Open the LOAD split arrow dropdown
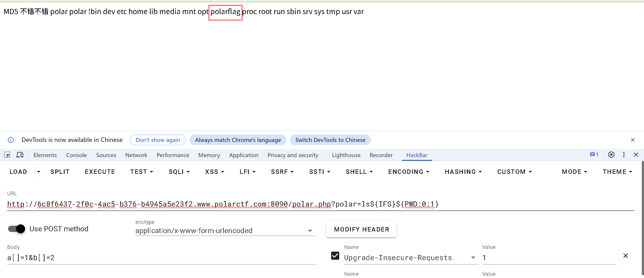644x278 pixels. pyautogui.click(x=38, y=172)
